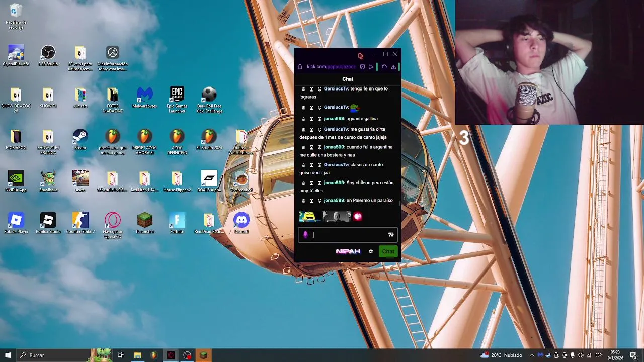644x362 pixels.
Task: Select Dark Roll Free Kick Challenge icon
Action: click(x=209, y=100)
